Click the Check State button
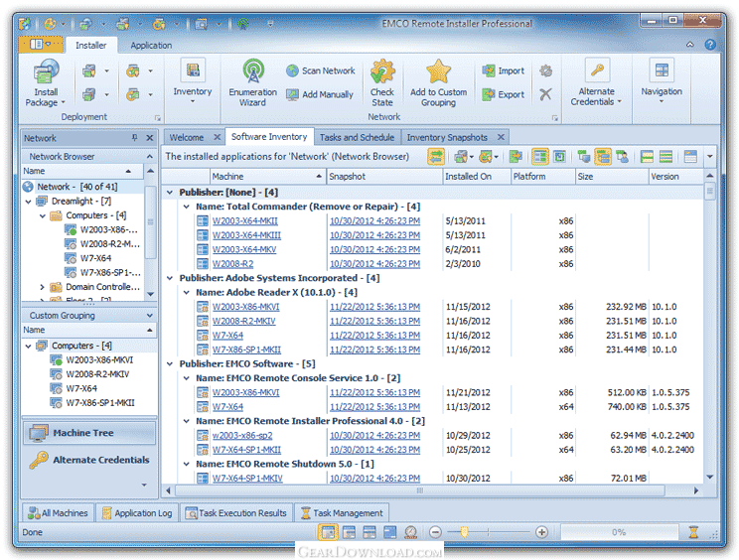This screenshot has height=560, width=739. tap(382, 83)
